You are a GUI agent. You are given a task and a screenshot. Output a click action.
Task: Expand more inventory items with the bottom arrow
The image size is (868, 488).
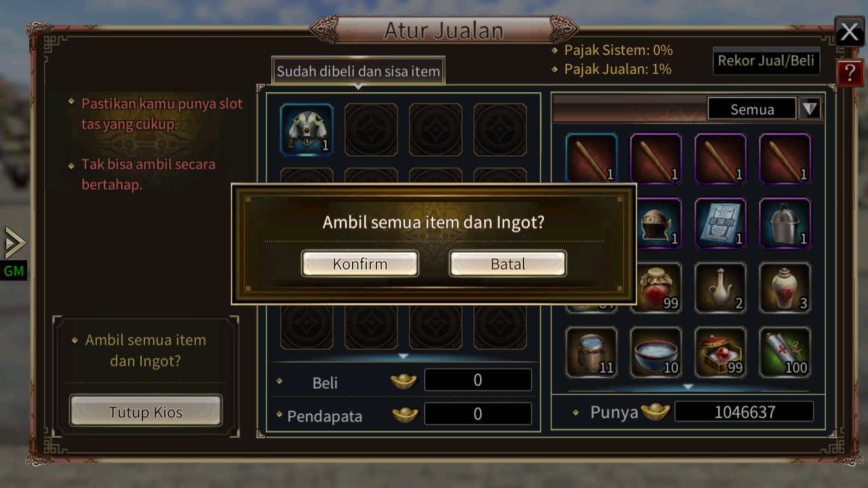pos(688,386)
